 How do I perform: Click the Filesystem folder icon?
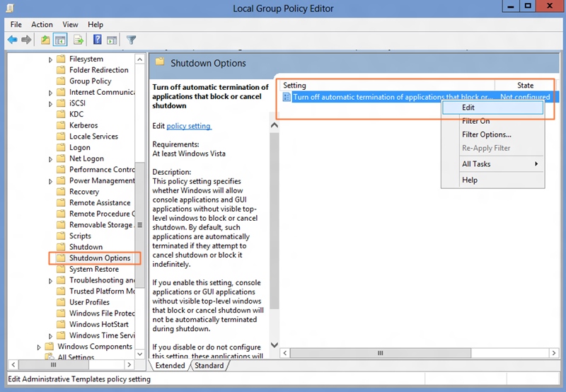pyautogui.click(x=61, y=59)
